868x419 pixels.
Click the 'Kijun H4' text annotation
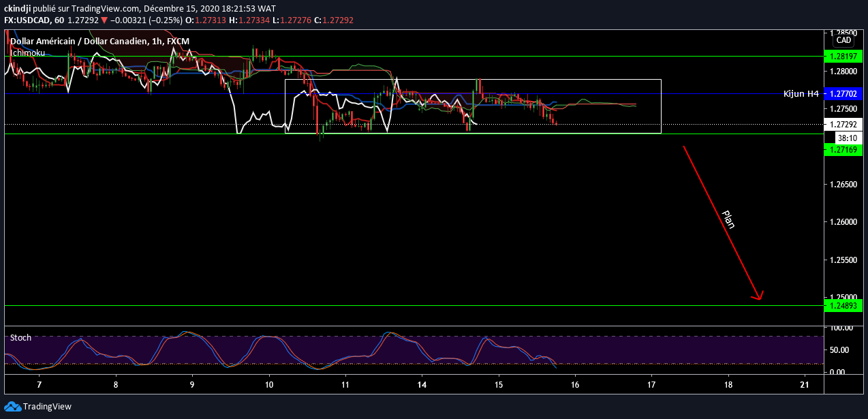coord(801,94)
